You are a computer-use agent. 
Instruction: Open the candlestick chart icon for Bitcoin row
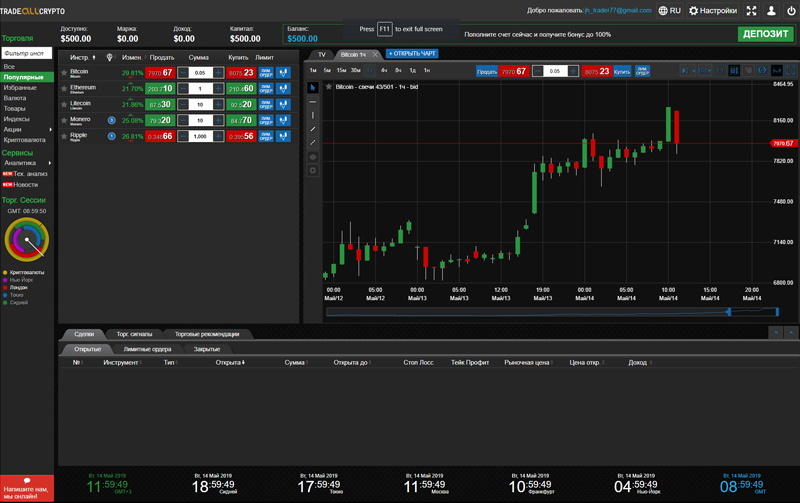pyautogui.click(x=283, y=72)
